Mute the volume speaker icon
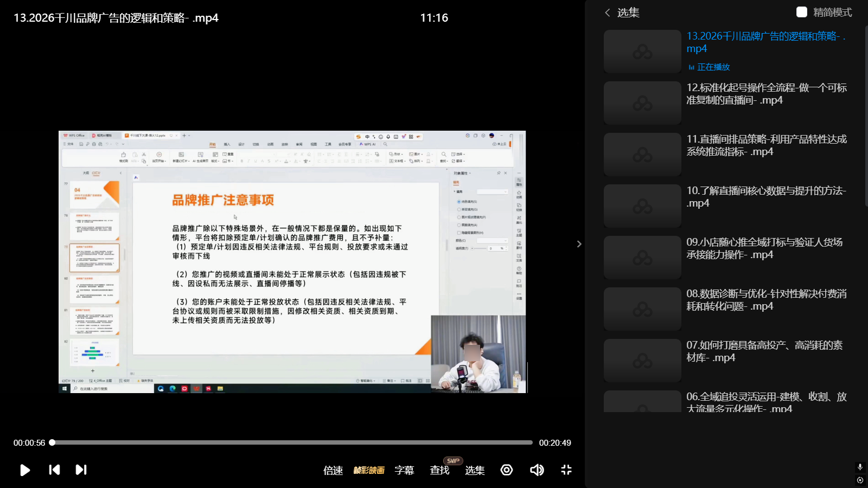 (x=537, y=470)
